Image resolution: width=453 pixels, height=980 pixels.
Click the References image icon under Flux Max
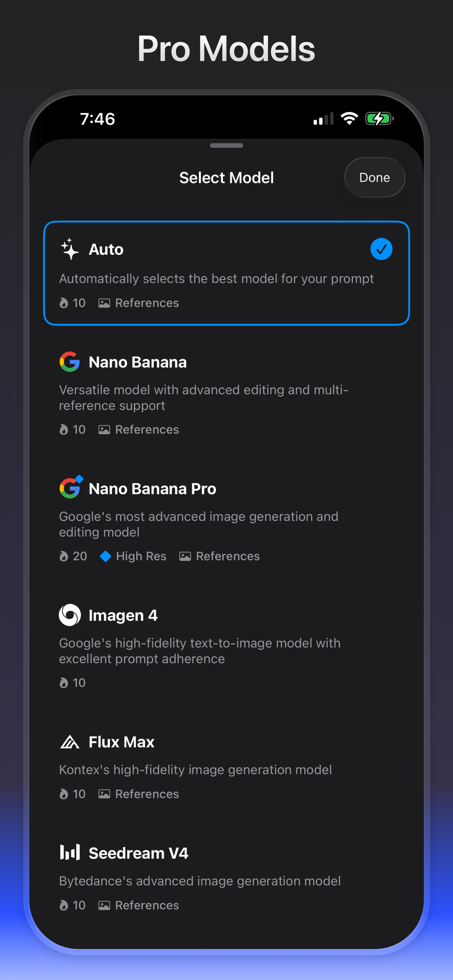pyautogui.click(x=104, y=794)
